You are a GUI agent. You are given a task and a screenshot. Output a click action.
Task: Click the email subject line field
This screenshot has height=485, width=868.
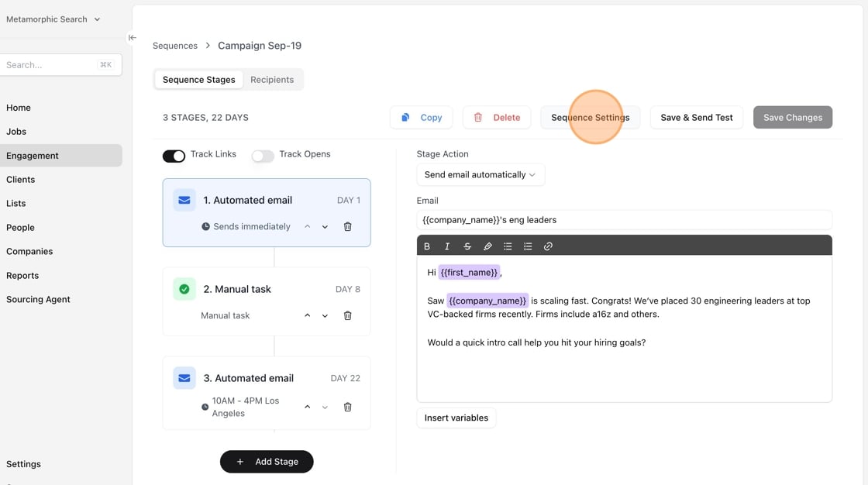point(625,220)
